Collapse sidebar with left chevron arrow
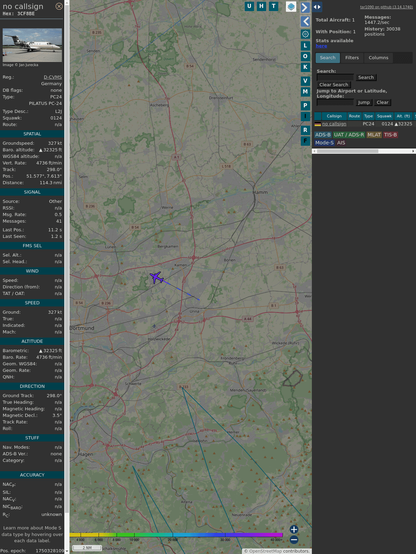416x554 pixels. (x=305, y=22)
